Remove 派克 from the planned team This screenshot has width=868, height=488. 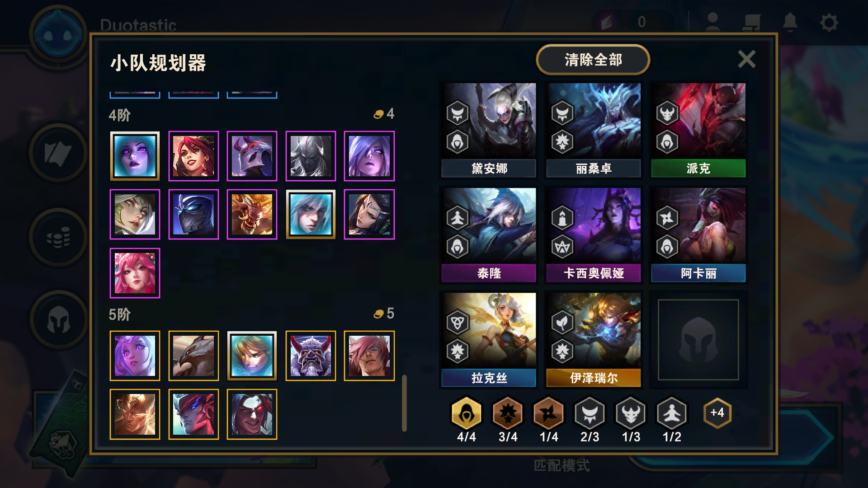click(x=698, y=130)
